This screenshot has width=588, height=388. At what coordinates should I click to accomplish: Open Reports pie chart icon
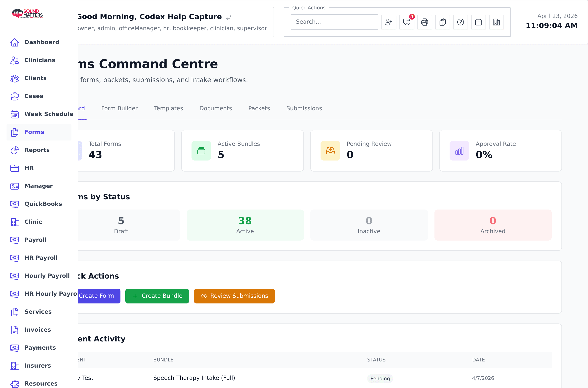(14, 150)
